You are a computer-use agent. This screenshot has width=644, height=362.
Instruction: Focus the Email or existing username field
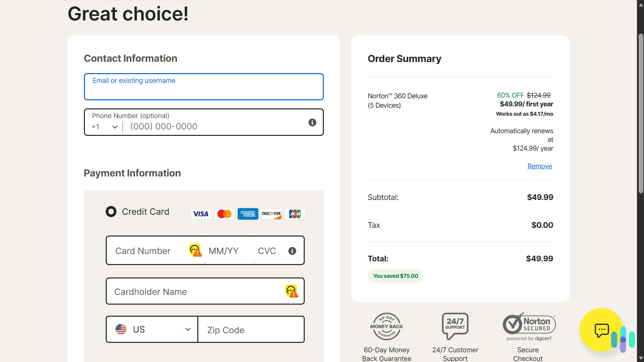204,87
